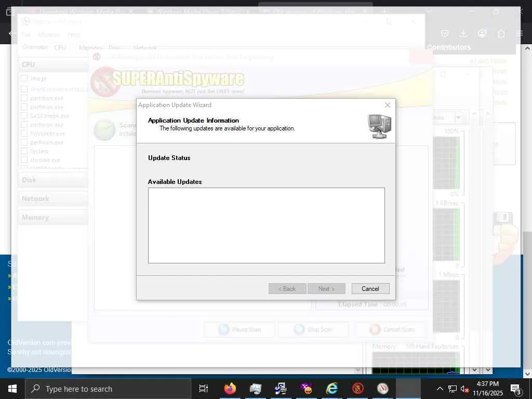Open the notification center icon
This screenshot has height=399, width=532.
[516, 389]
